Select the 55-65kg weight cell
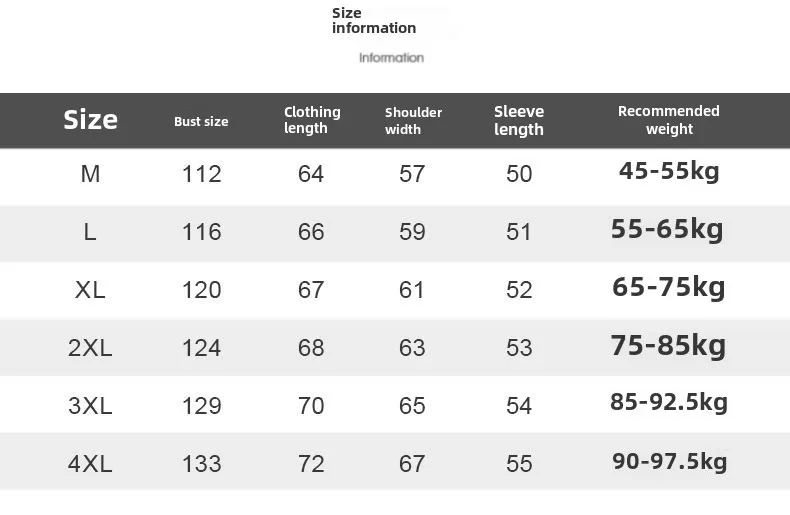Viewport: 790px width, 515px height. [667, 229]
